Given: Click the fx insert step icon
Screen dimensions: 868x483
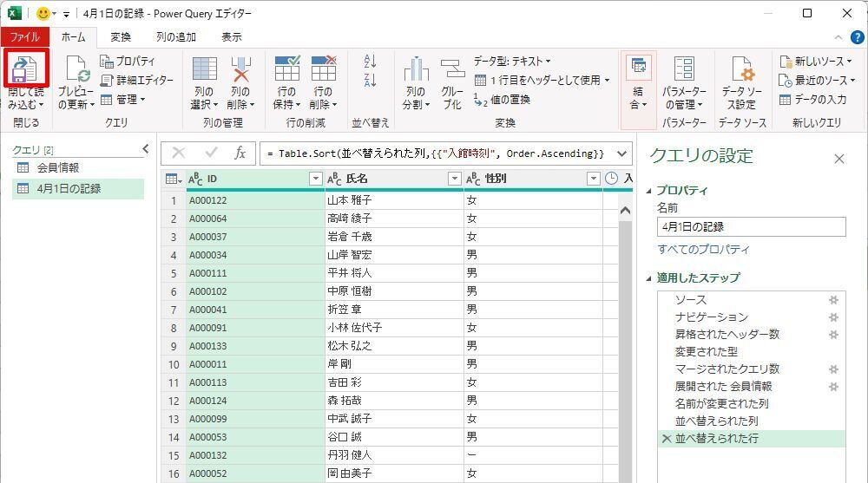Looking at the screenshot, I should point(240,153).
